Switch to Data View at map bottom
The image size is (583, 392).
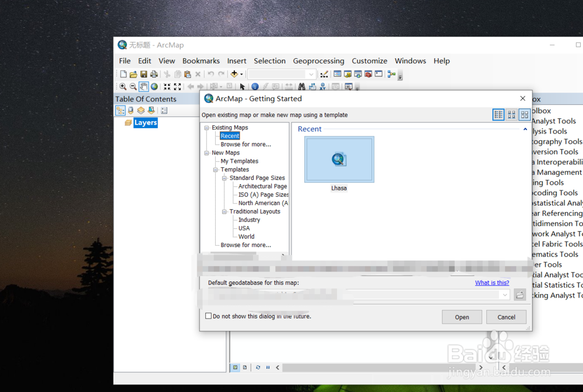tap(236, 367)
